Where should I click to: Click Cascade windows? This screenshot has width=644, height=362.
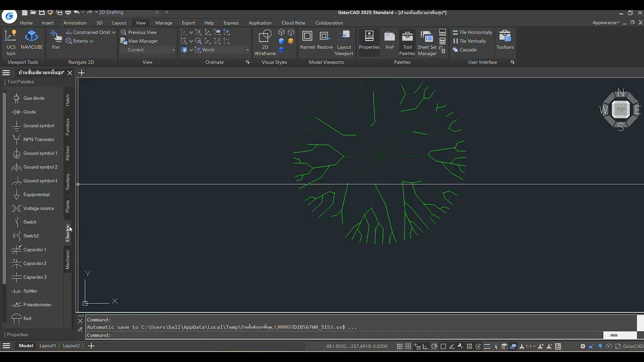click(x=464, y=50)
